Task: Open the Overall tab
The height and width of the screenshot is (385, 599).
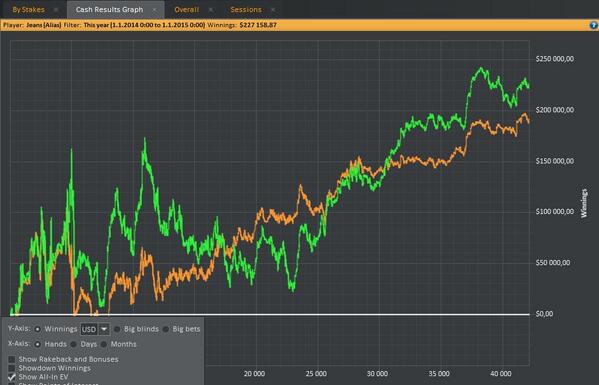Action: click(x=186, y=10)
